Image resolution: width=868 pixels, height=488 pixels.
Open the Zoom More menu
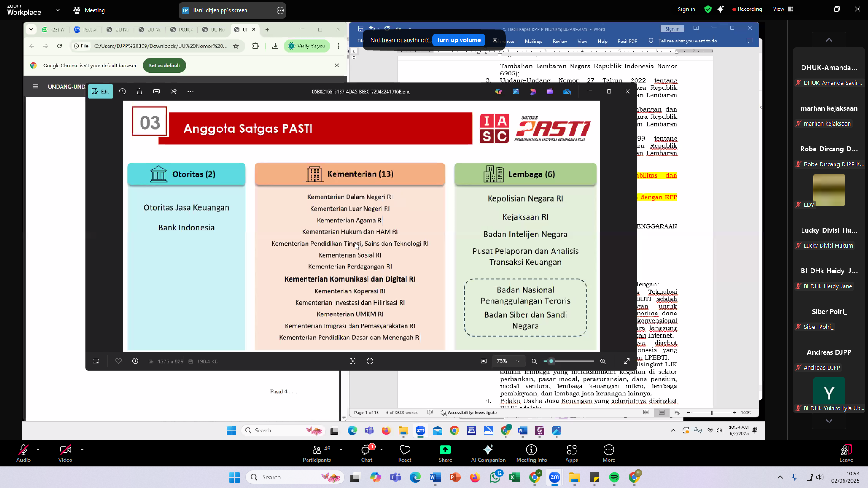(x=609, y=453)
